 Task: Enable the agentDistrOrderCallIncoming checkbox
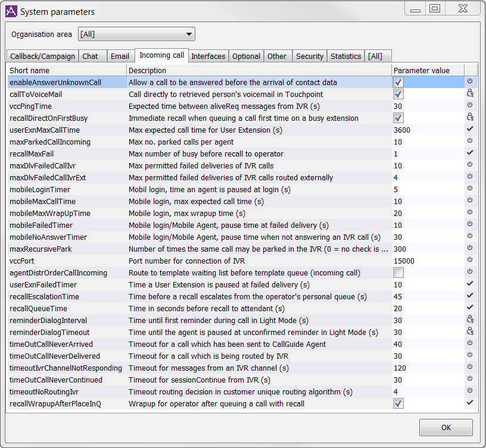tap(398, 272)
